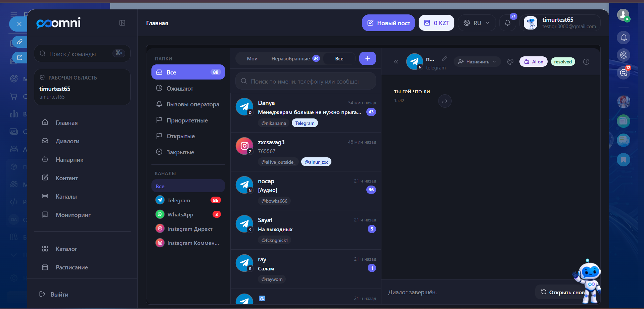
Task: Edit the contact name with pencil icon
Action: (x=445, y=58)
